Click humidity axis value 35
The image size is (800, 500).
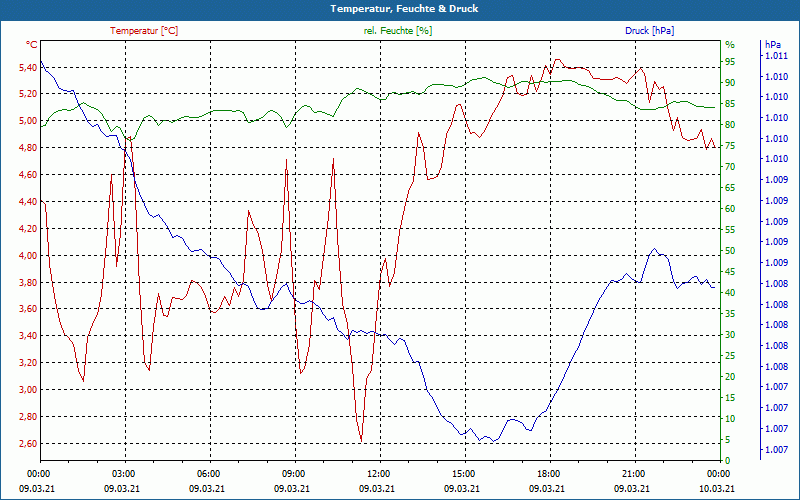coord(730,314)
